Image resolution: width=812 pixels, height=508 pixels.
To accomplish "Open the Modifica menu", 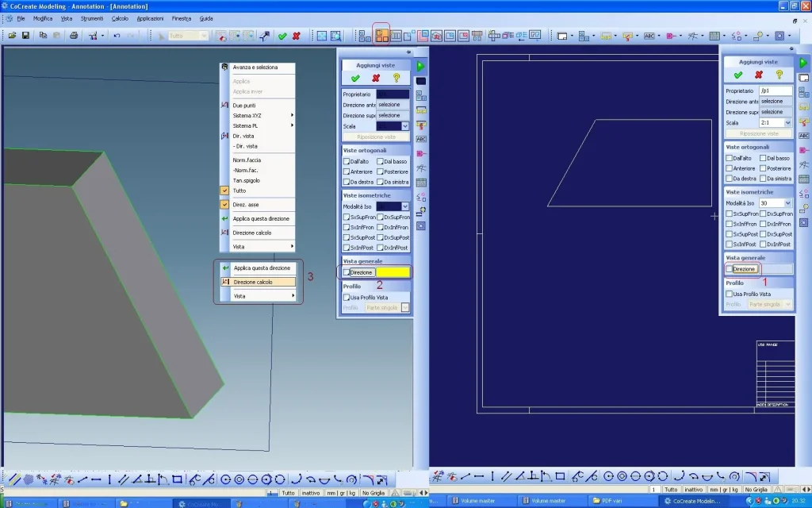I will (x=43, y=19).
